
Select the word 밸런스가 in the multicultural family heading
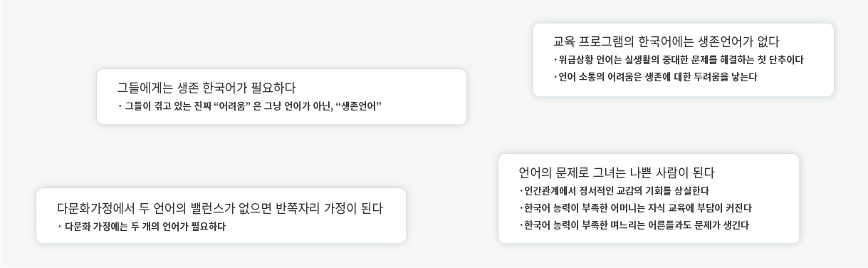(210, 208)
